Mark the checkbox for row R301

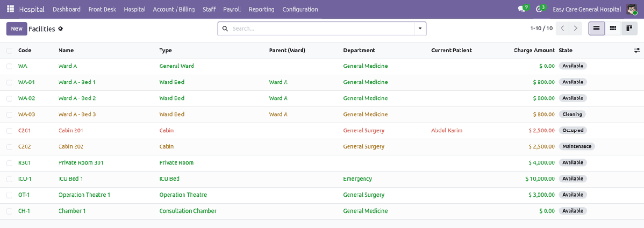pos(9,163)
